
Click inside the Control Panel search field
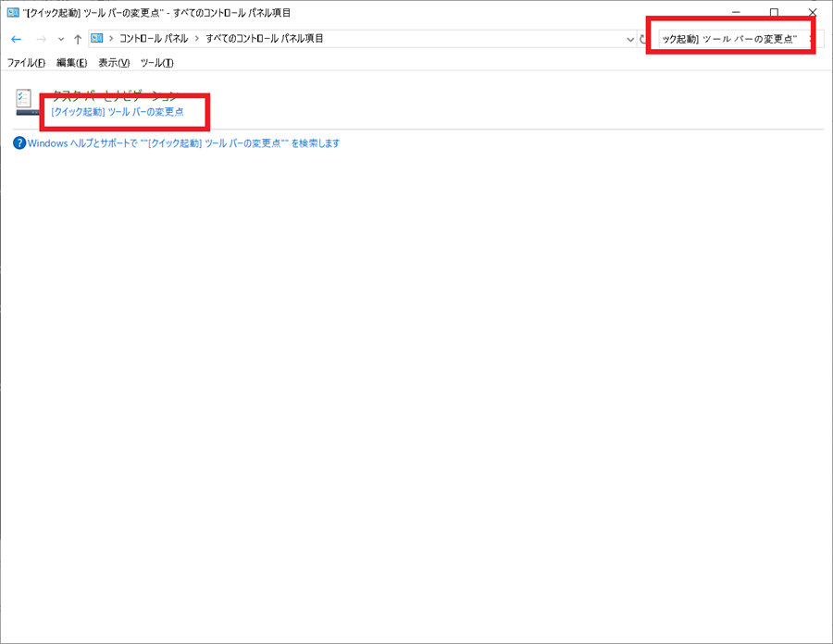click(x=727, y=39)
